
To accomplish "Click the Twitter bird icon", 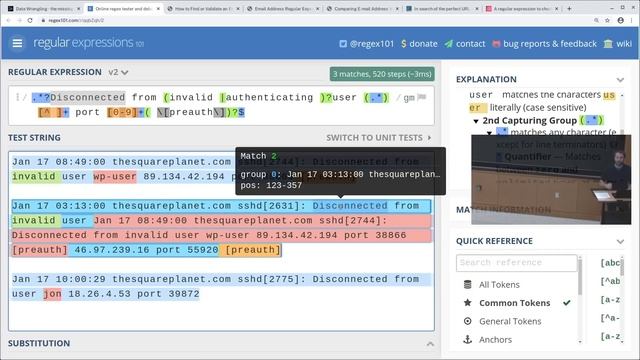I will click(343, 44).
